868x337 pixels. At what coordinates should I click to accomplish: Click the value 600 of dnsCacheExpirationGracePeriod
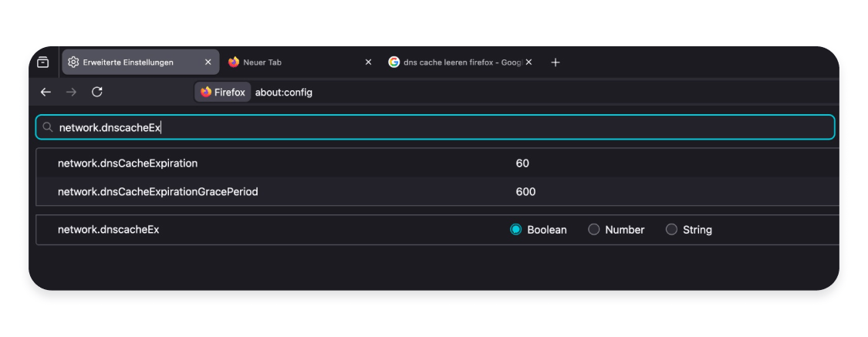(525, 192)
